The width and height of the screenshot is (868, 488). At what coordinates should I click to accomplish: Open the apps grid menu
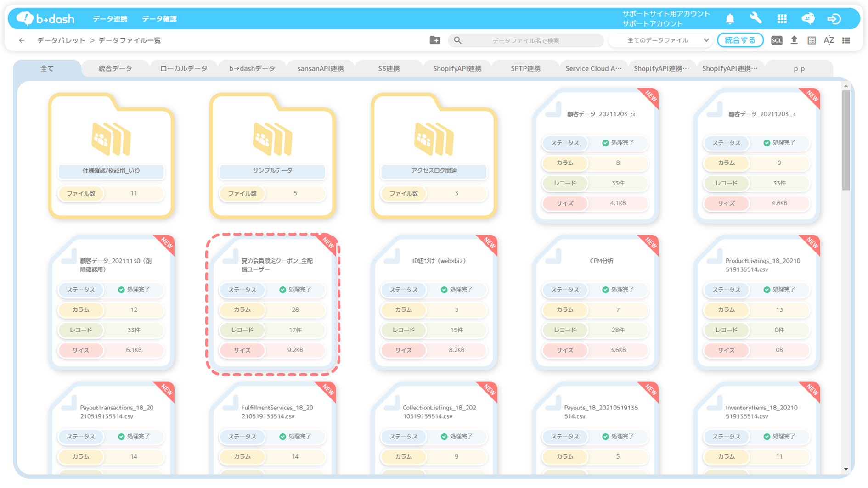[x=782, y=18]
